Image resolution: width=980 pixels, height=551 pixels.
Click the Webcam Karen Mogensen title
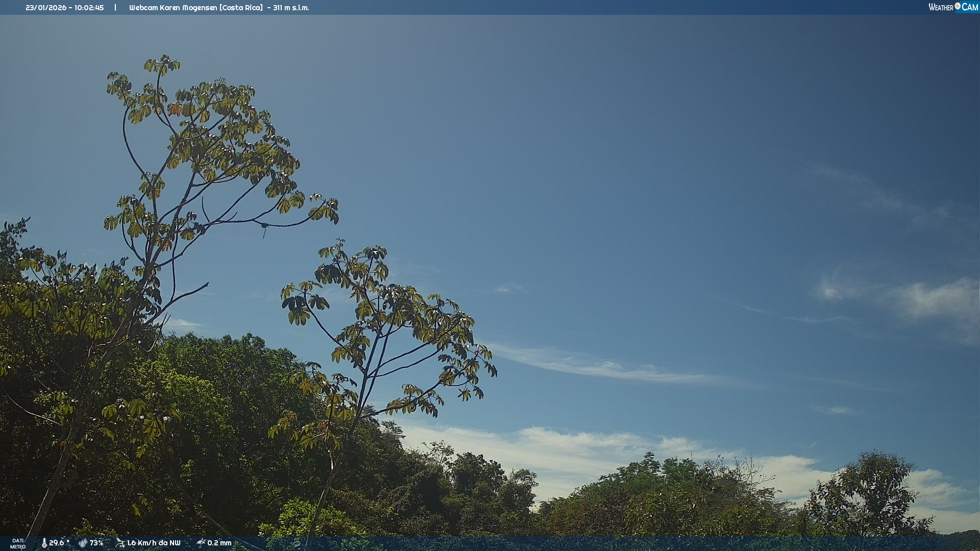tap(173, 8)
